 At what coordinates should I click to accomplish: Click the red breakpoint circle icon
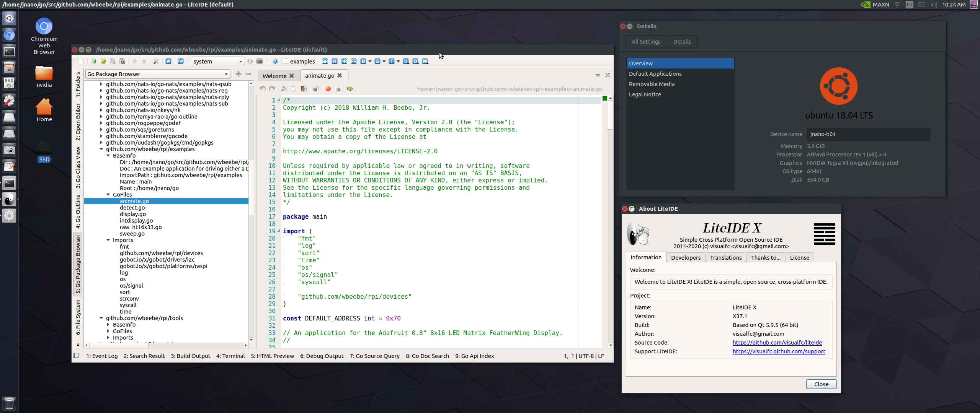(x=328, y=89)
